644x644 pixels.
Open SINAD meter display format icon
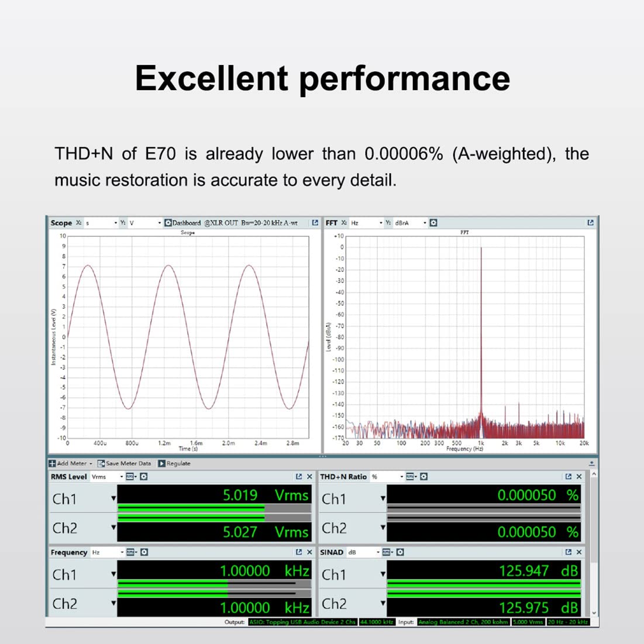pos(387,552)
